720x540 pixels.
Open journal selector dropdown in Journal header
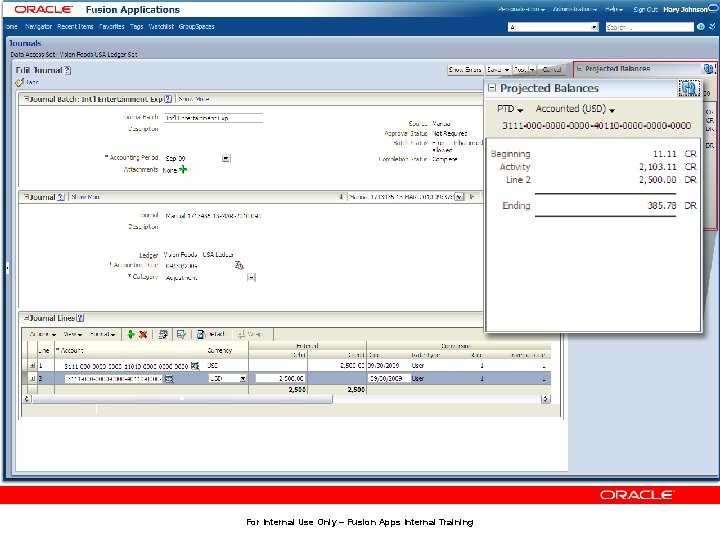(459, 197)
